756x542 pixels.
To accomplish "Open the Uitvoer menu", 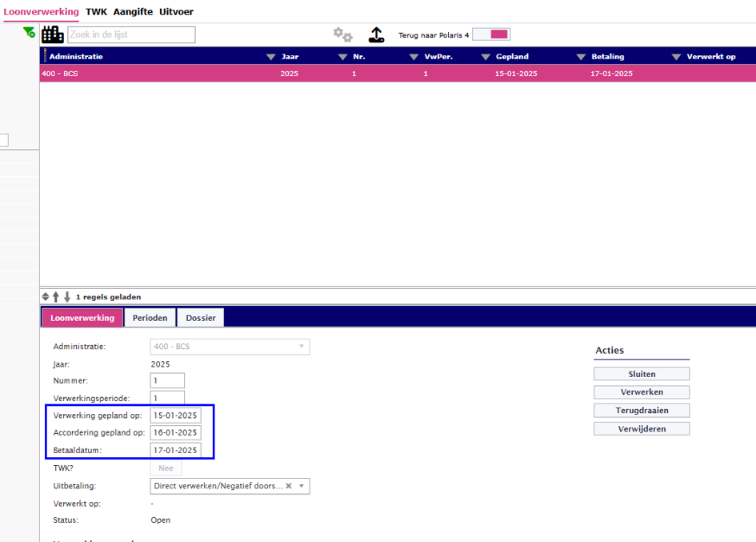I will (177, 11).
